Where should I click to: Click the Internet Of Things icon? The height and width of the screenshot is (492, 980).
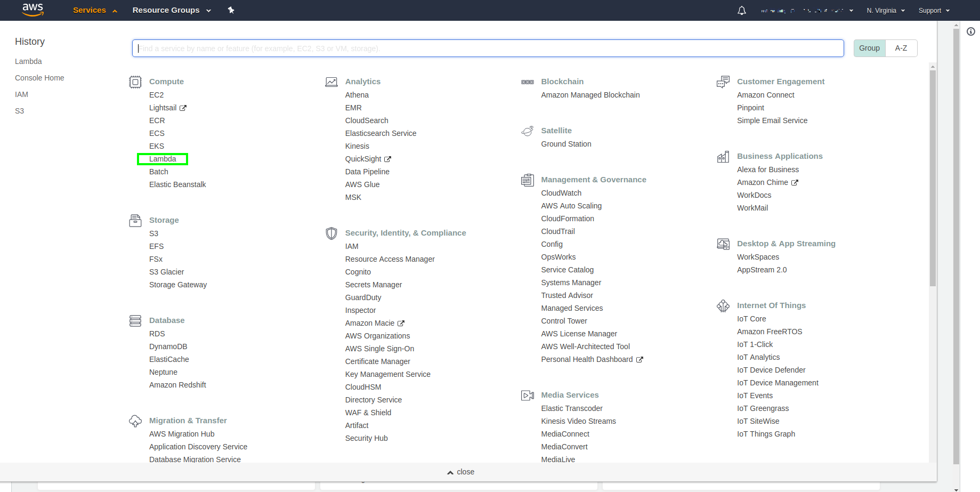(723, 305)
